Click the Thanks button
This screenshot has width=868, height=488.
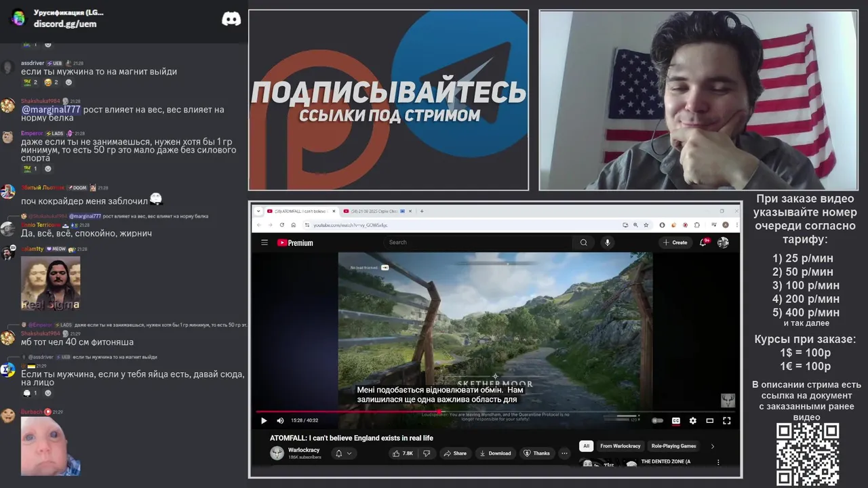pyautogui.click(x=536, y=453)
